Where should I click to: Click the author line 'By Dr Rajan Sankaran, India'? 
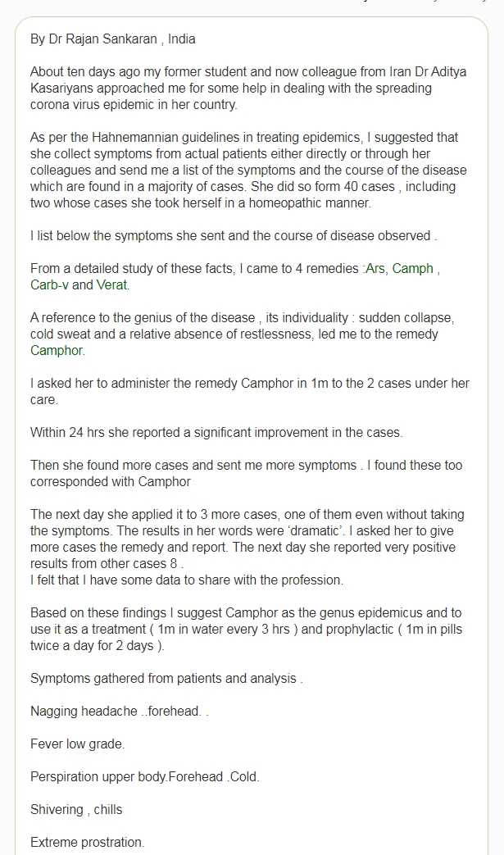pyautogui.click(x=113, y=39)
